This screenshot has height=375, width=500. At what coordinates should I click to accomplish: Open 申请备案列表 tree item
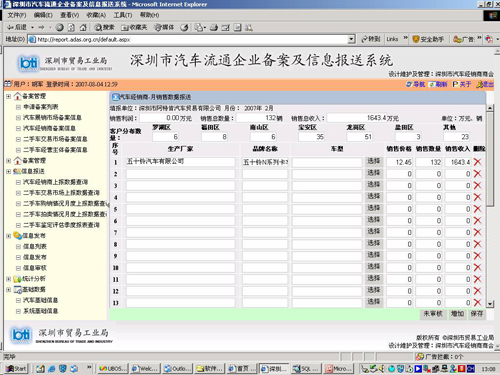[41, 107]
